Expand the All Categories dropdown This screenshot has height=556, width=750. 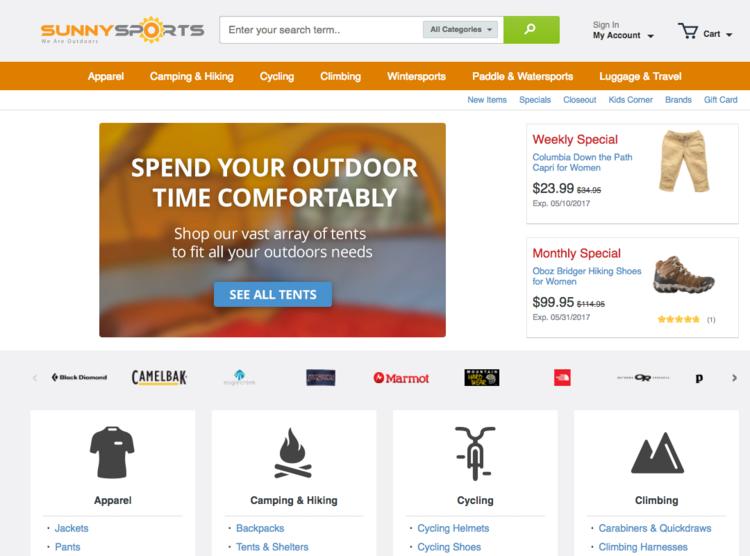pyautogui.click(x=461, y=30)
